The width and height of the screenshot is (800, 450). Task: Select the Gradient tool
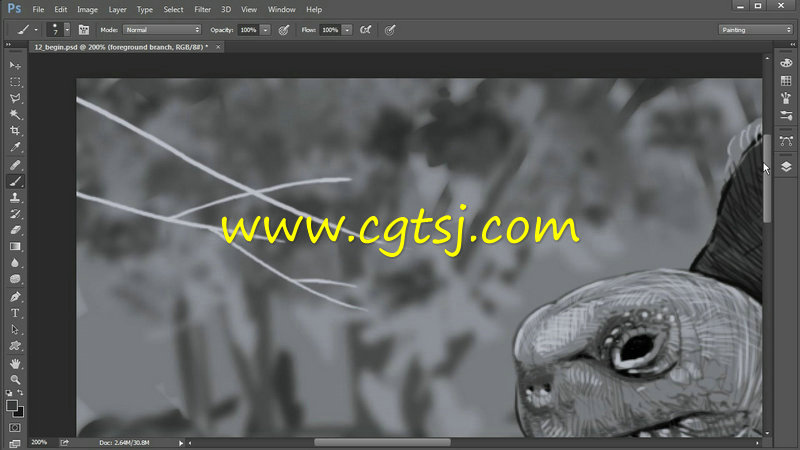pyautogui.click(x=15, y=246)
